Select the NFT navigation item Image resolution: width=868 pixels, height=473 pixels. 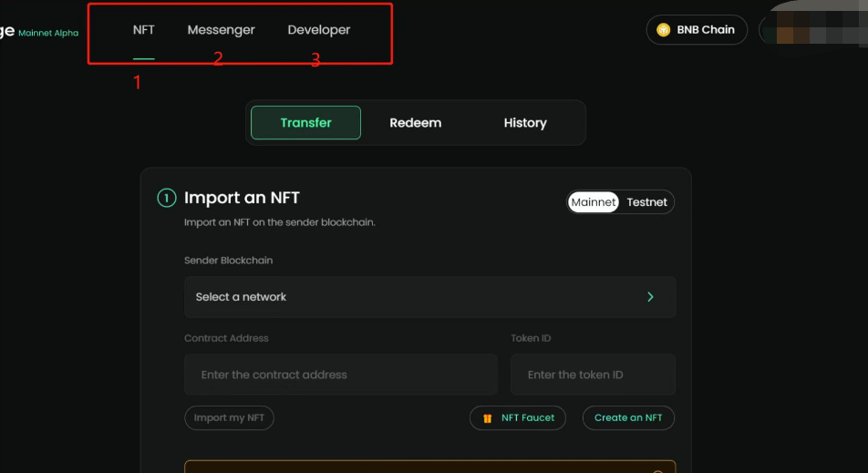144,30
